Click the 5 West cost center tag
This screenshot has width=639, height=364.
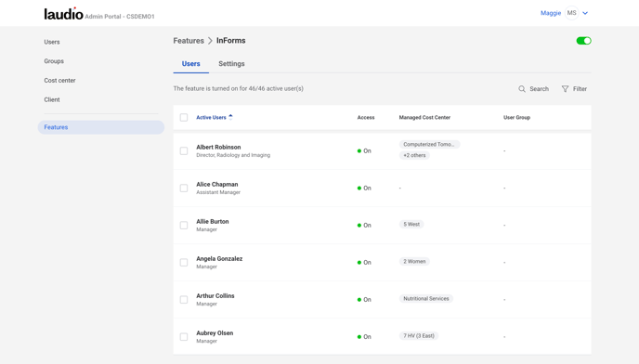pos(411,224)
